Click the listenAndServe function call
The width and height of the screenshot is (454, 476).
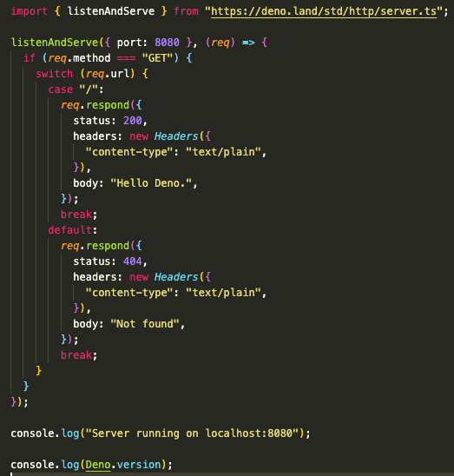point(55,43)
